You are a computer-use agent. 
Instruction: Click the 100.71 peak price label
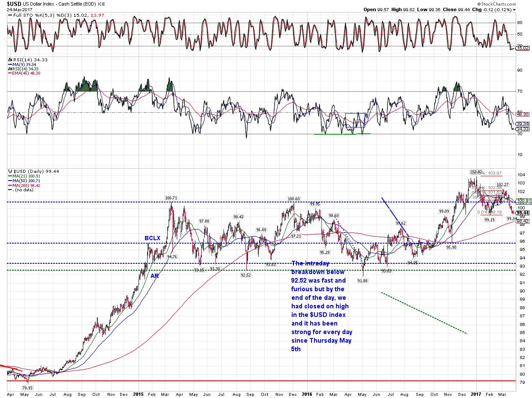click(171, 198)
